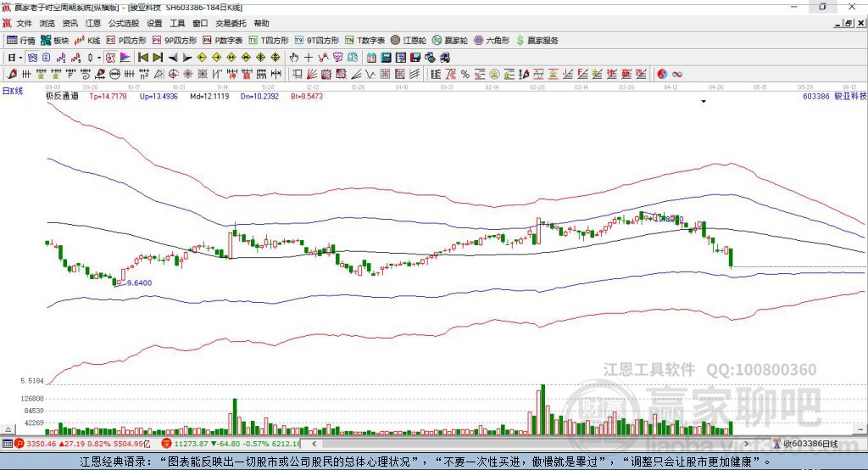This screenshot has width=868, height=470.
Task: Click left arrow of horizontal scrollbar
Action: (314, 444)
